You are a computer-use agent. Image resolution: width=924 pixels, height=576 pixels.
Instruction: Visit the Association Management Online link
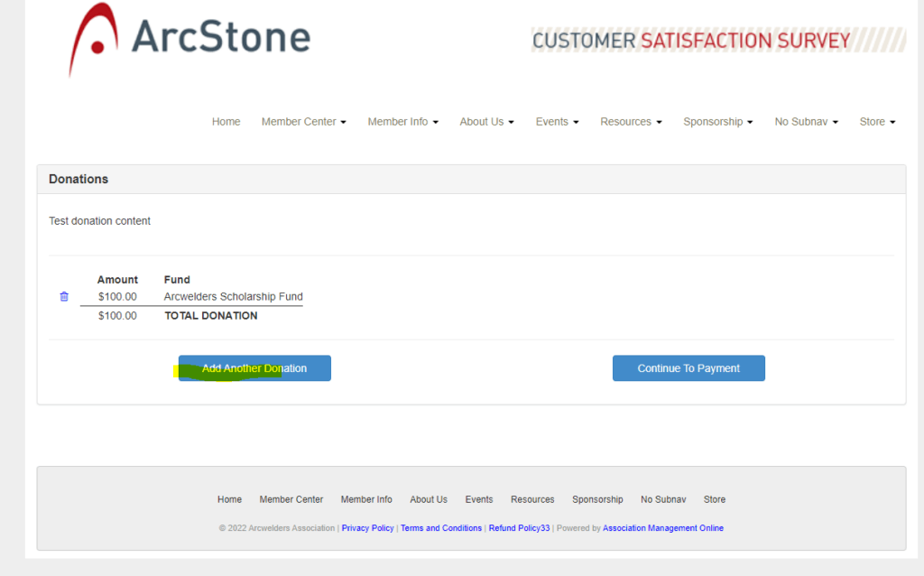pyautogui.click(x=663, y=528)
